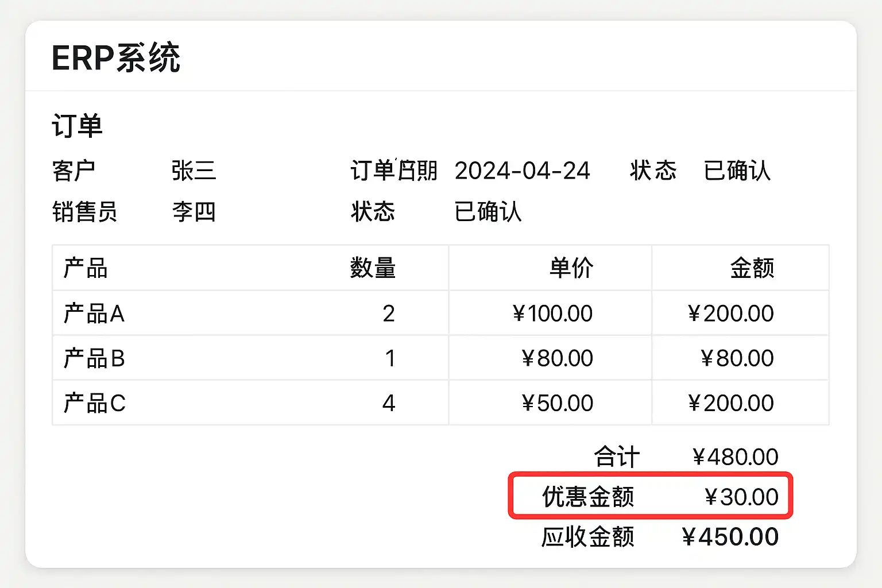This screenshot has height=588, width=882.
Task: Click the 合计 total ¥480.00
Action: coord(735,457)
